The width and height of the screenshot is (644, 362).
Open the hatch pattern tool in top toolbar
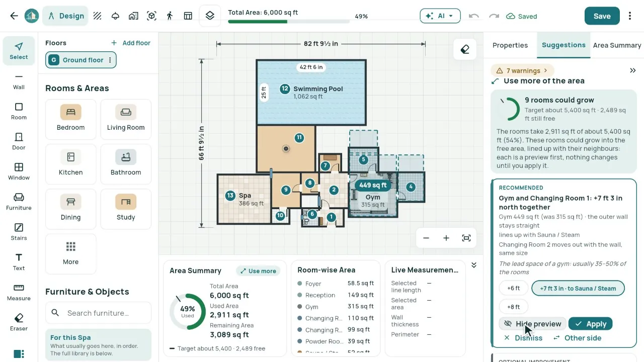coord(98,16)
